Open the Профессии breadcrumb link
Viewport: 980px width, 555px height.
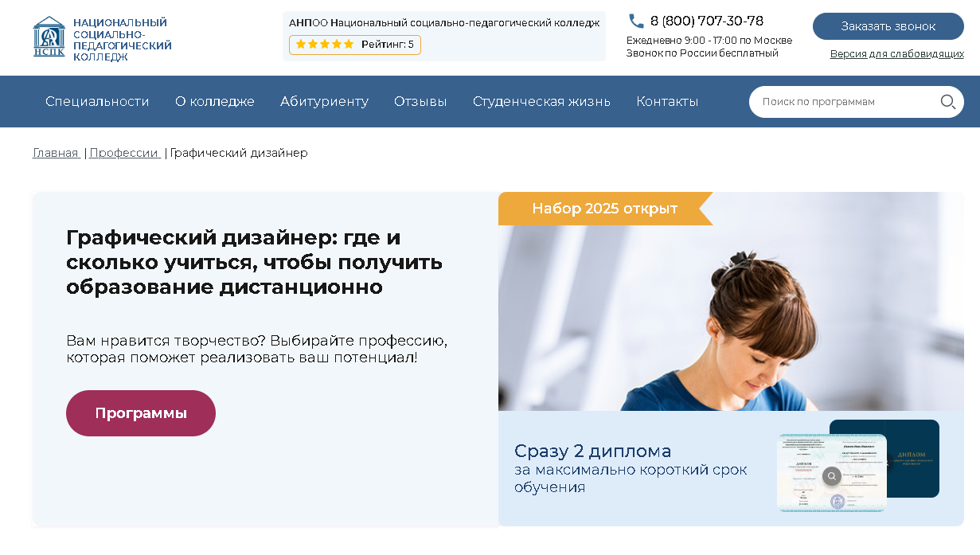124,153
